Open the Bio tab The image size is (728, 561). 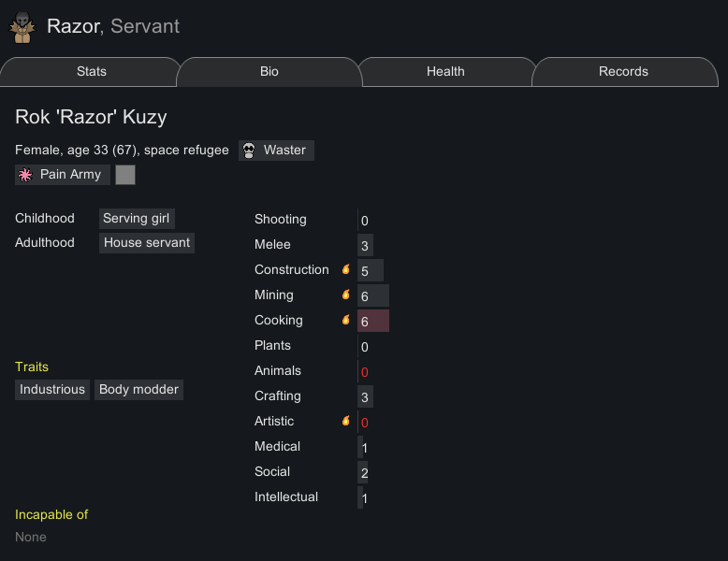[x=269, y=71]
